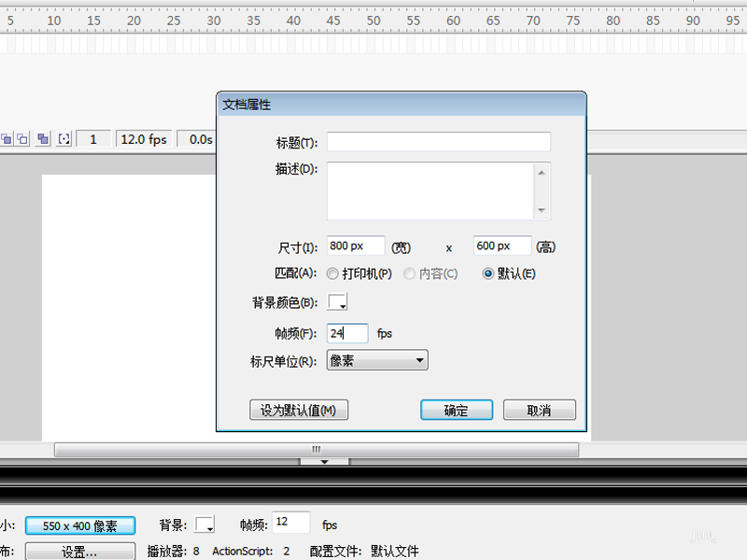747x560 pixels.
Task: Select the Printer match radio button
Action: 332,273
